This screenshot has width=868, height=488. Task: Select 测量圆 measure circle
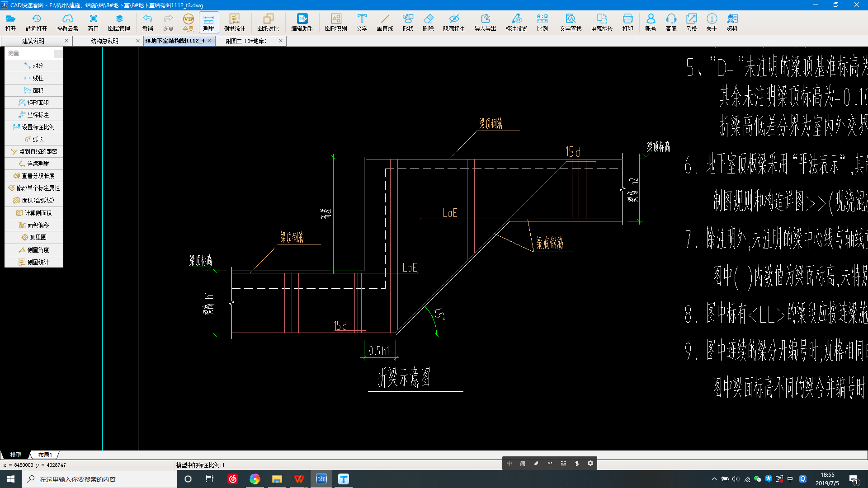34,237
